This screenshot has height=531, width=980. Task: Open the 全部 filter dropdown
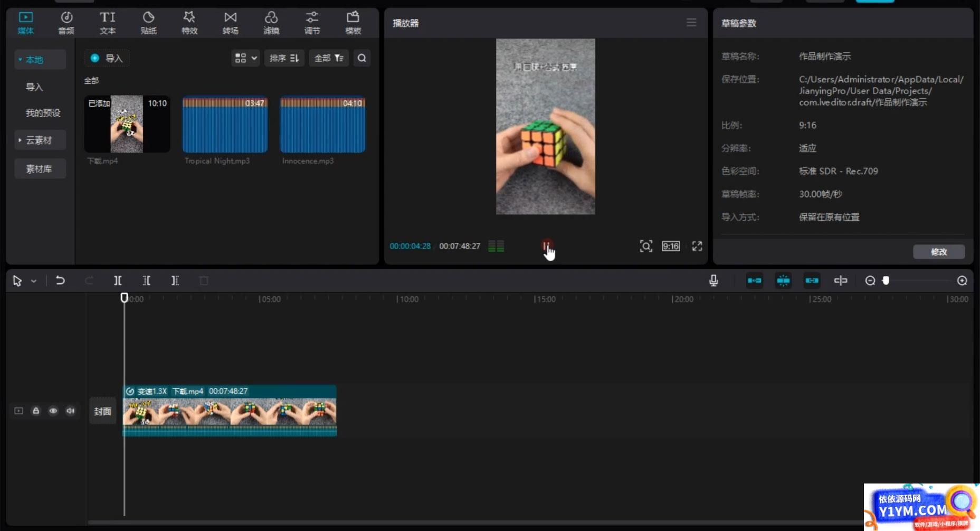coord(329,58)
